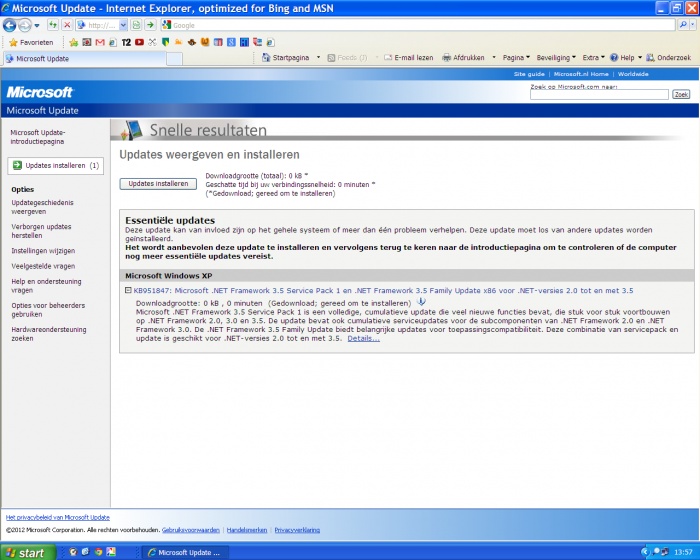The image size is (700, 560).
Task: Open Help en ondersteuning vragen
Action: [x=46, y=286]
